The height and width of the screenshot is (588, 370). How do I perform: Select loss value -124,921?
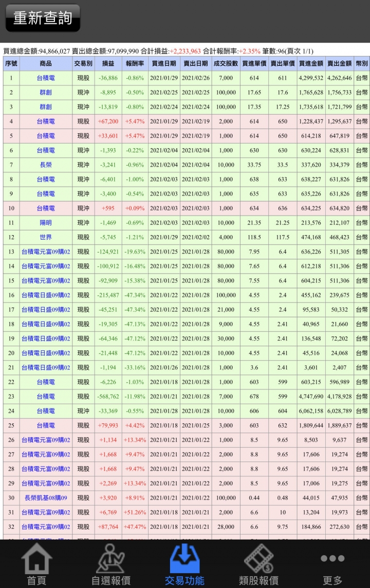click(108, 252)
